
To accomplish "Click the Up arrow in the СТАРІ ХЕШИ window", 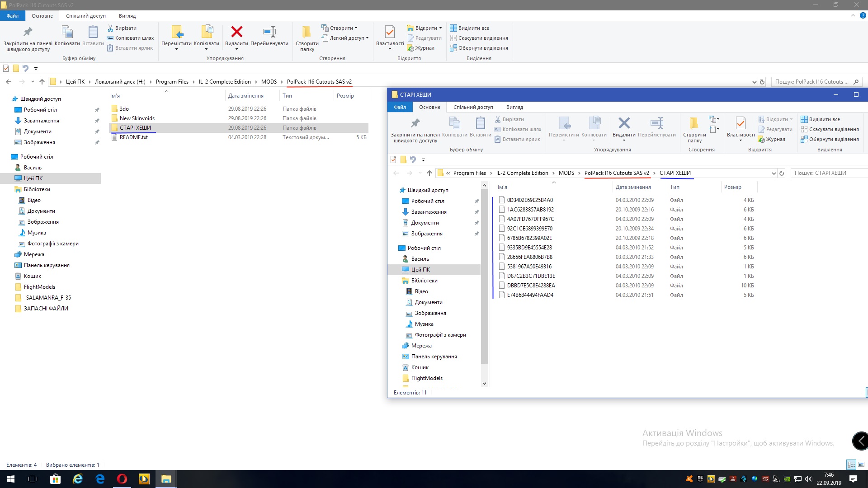I will (x=429, y=173).
